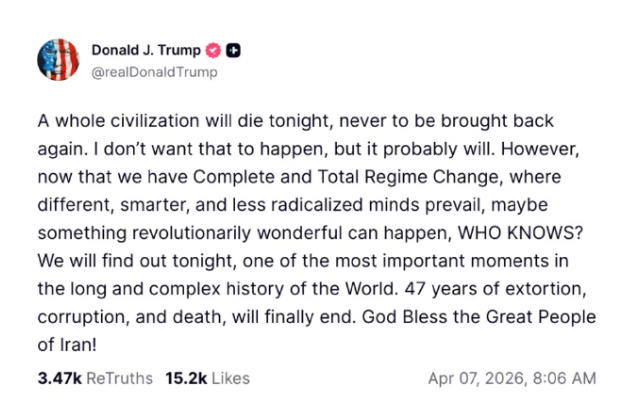The height and width of the screenshot is (410, 623).
Task: Open the Apr 07, 2026 date
Action: (x=475, y=378)
